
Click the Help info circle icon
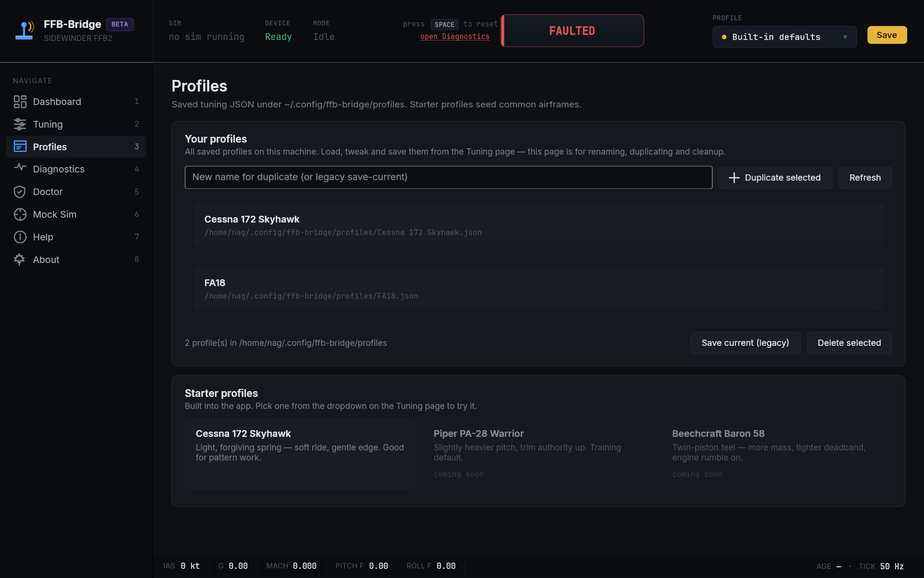click(x=20, y=237)
